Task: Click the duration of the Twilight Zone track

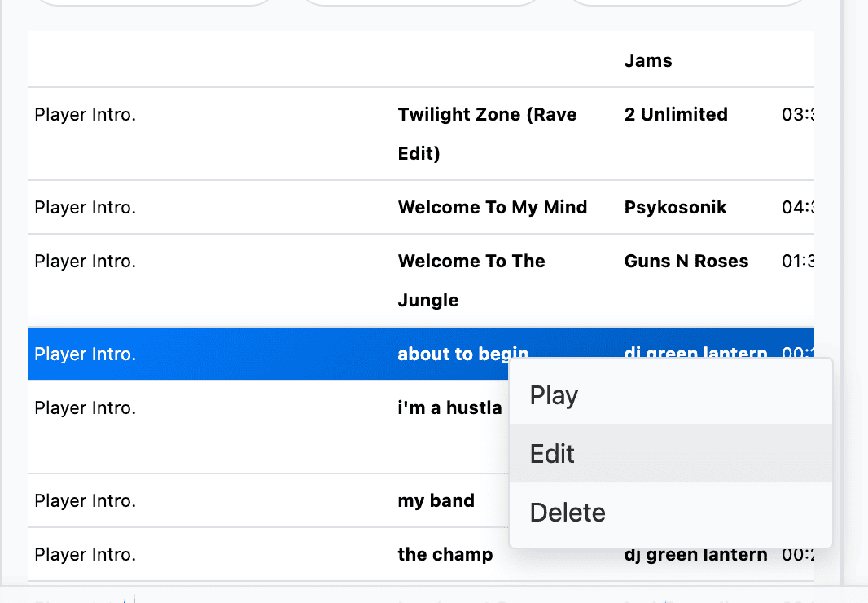Action: (x=798, y=115)
